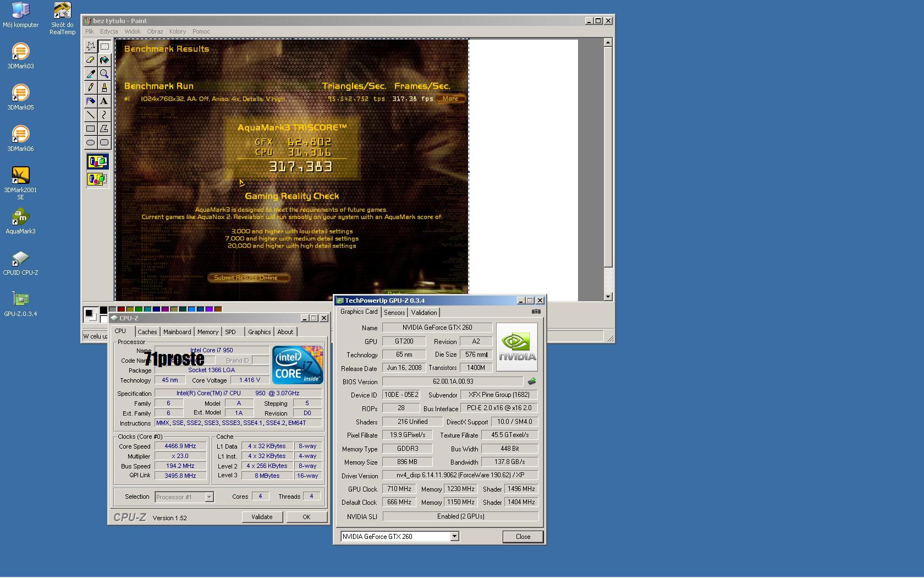Open Mój komputer desktop icon
The image size is (924, 578).
coord(20,14)
